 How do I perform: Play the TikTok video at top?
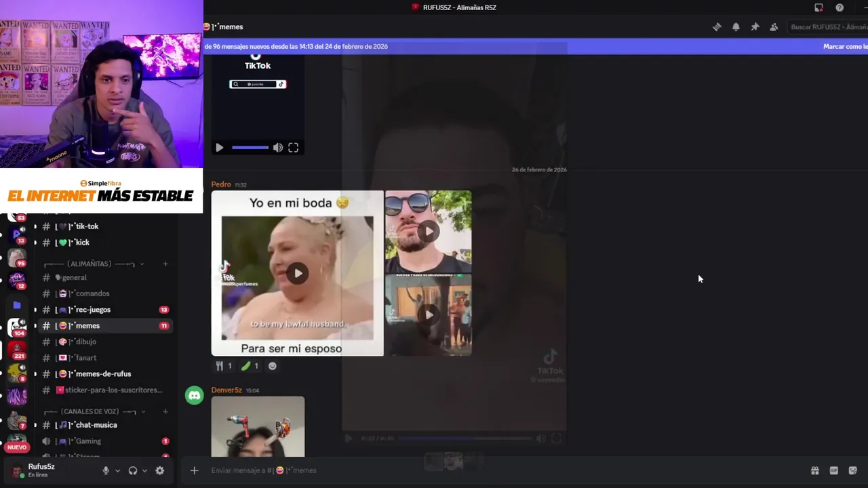click(x=219, y=148)
